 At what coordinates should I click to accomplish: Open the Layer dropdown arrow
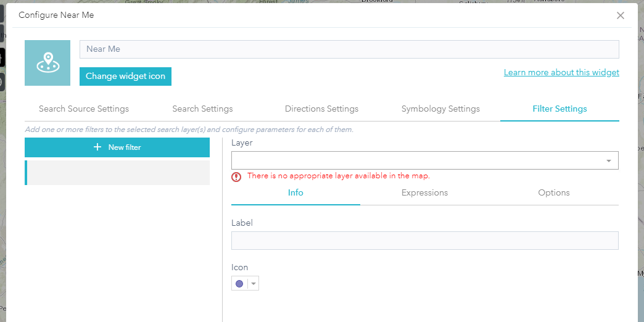(x=609, y=160)
